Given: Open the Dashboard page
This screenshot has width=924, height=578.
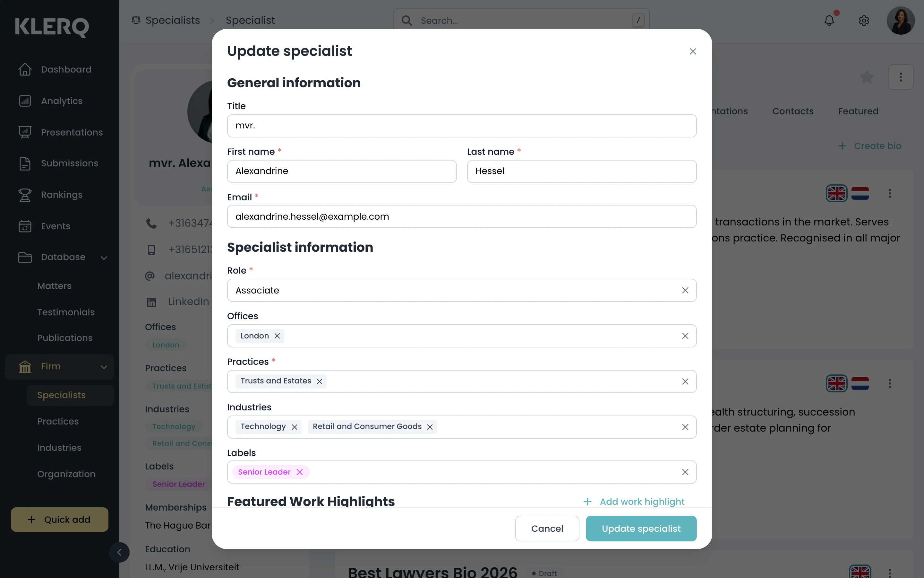Looking at the screenshot, I should click(66, 70).
